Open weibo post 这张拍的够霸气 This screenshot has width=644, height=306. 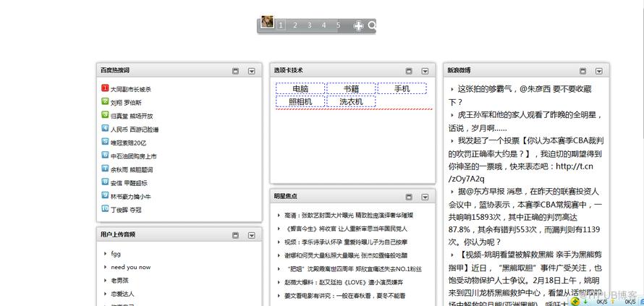pos(520,95)
